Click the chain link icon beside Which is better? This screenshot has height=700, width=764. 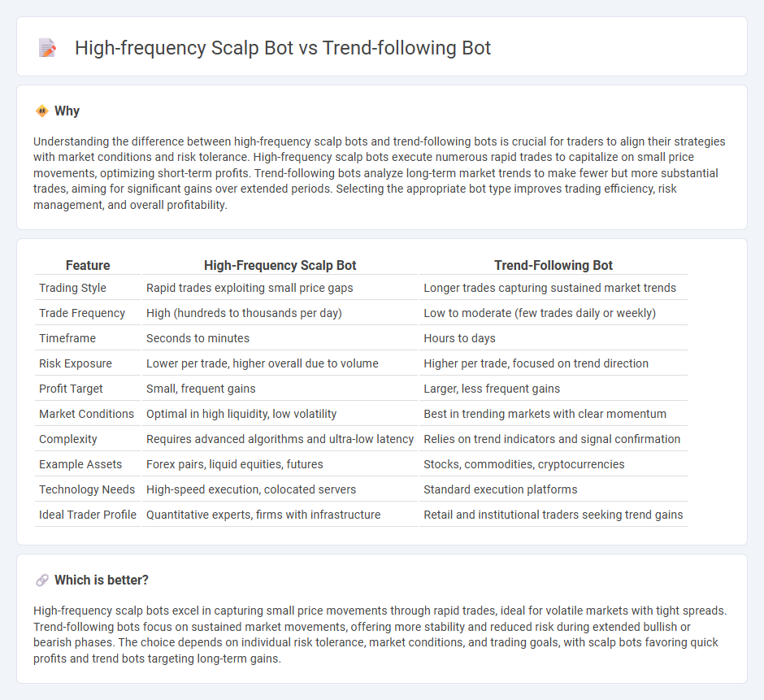[x=42, y=580]
